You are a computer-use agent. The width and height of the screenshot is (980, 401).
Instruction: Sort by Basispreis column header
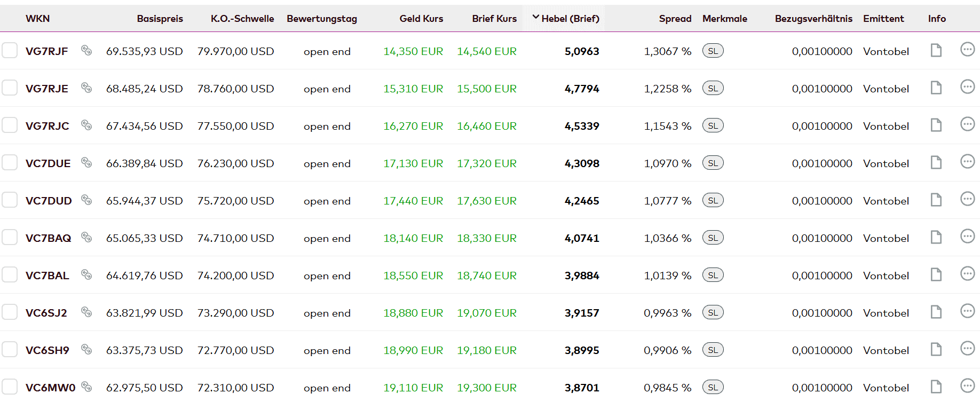click(x=160, y=19)
